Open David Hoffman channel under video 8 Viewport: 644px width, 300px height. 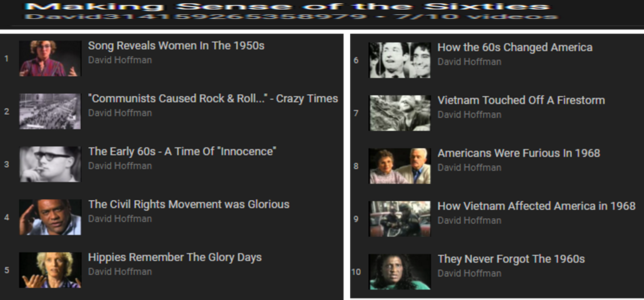(x=469, y=168)
